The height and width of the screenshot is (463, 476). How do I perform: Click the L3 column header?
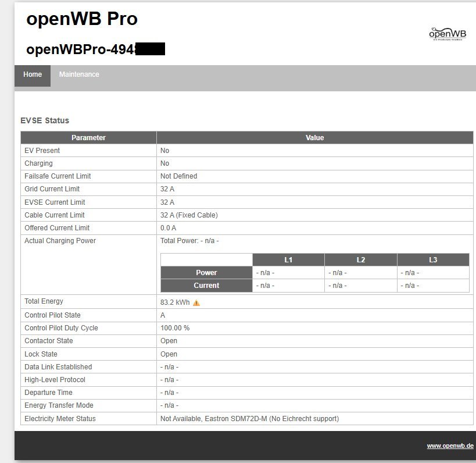click(433, 259)
